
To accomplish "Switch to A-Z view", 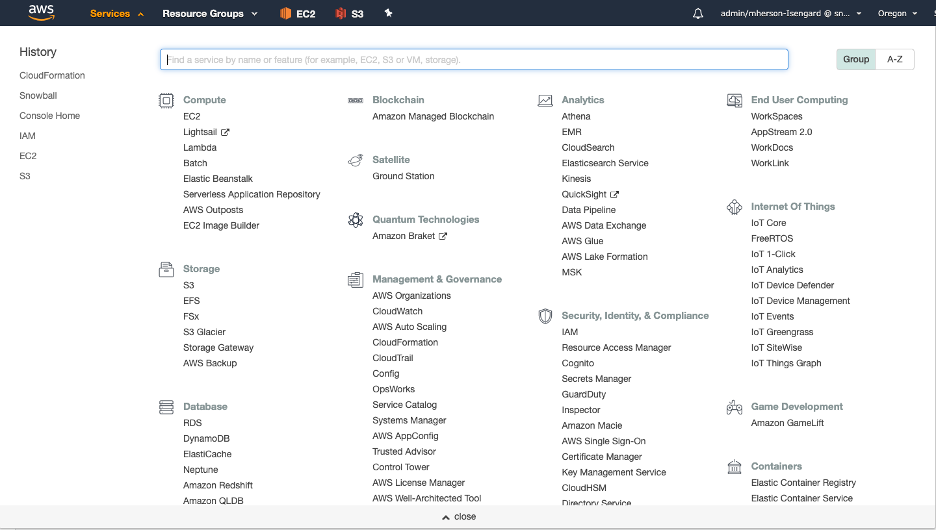I will click(x=895, y=59).
